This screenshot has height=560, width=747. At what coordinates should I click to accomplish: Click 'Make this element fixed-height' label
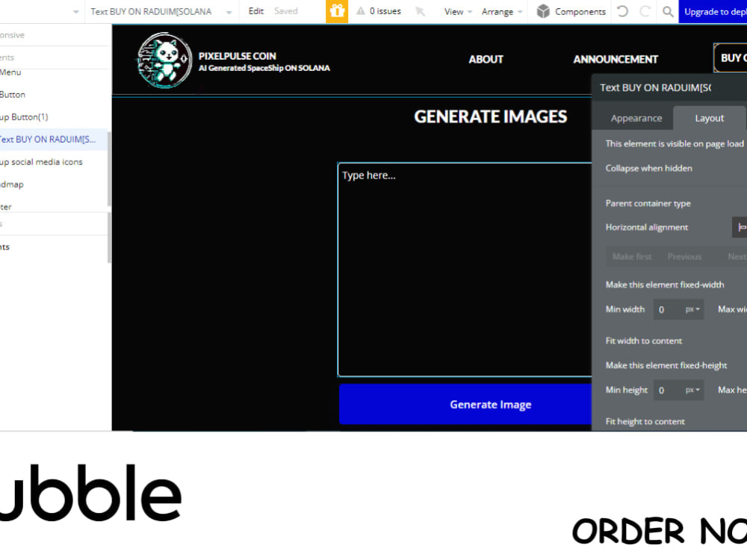coord(666,365)
